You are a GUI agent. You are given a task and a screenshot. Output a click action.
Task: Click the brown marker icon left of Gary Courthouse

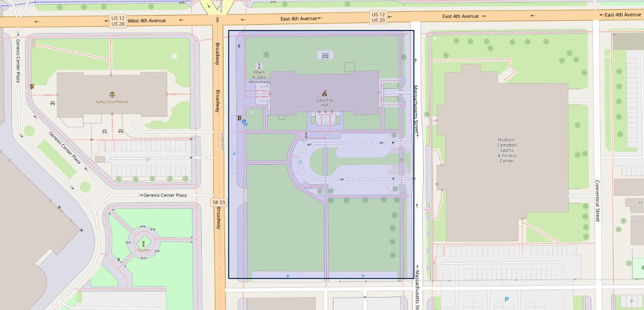pos(32,87)
